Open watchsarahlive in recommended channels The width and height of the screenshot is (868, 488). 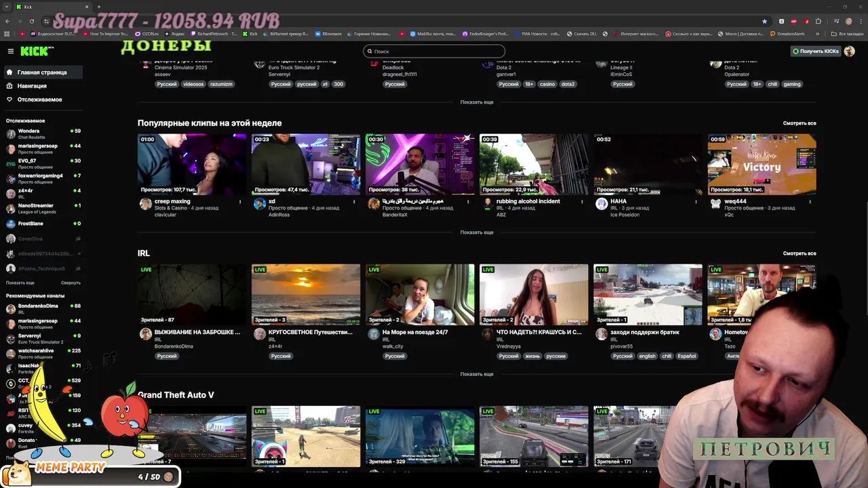click(x=43, y=353)
